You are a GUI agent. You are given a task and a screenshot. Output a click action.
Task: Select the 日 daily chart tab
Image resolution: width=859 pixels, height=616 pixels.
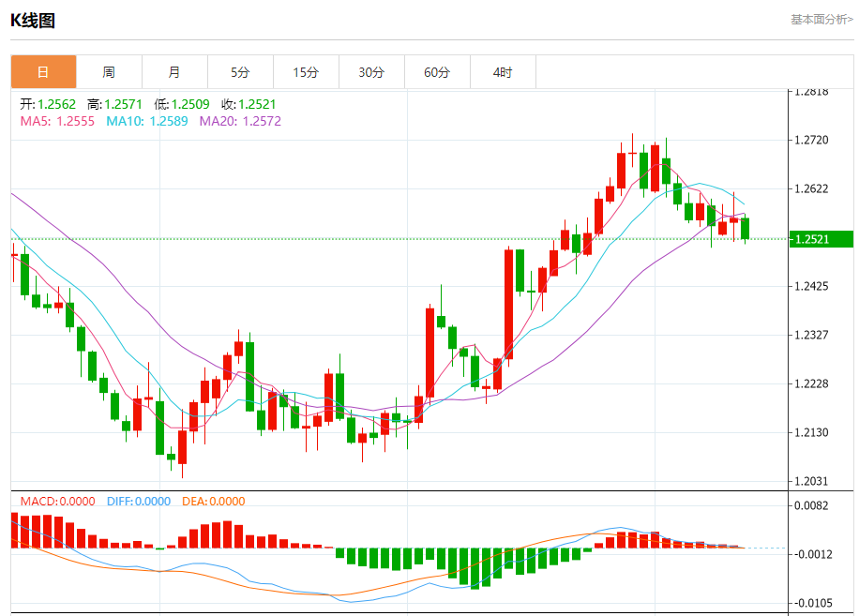(43, 72)
